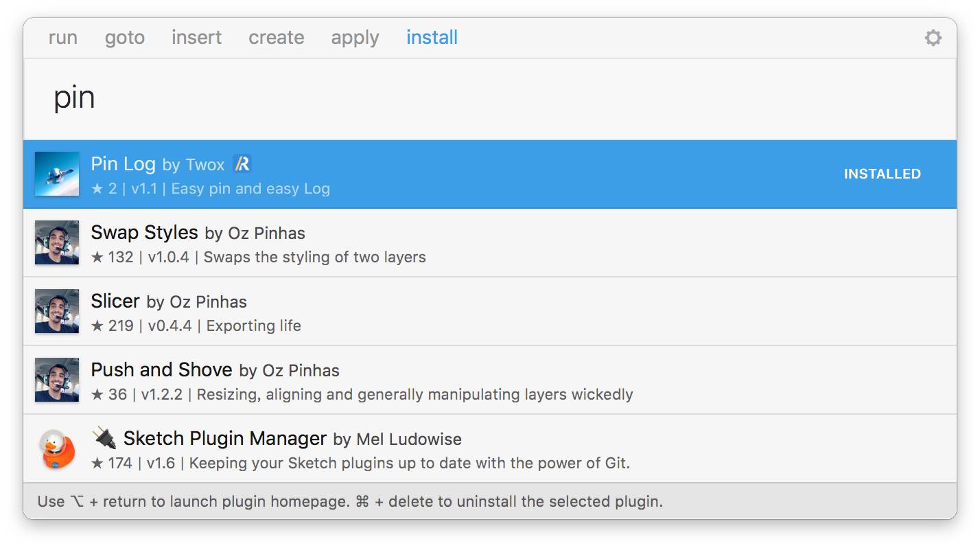This screenshot has height=548, width=980.
Task: Select the Slicer title
Action: coord(115,301)
